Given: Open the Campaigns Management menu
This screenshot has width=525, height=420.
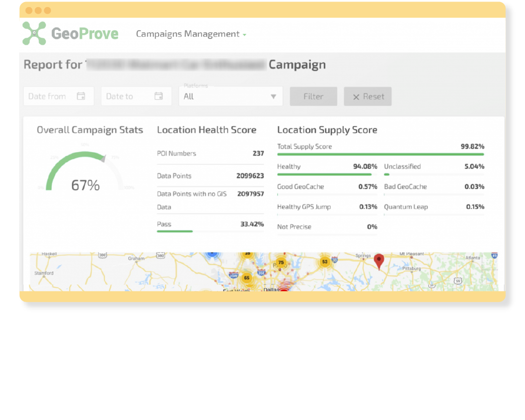Looking at the screenshot, I should (191, 34).
